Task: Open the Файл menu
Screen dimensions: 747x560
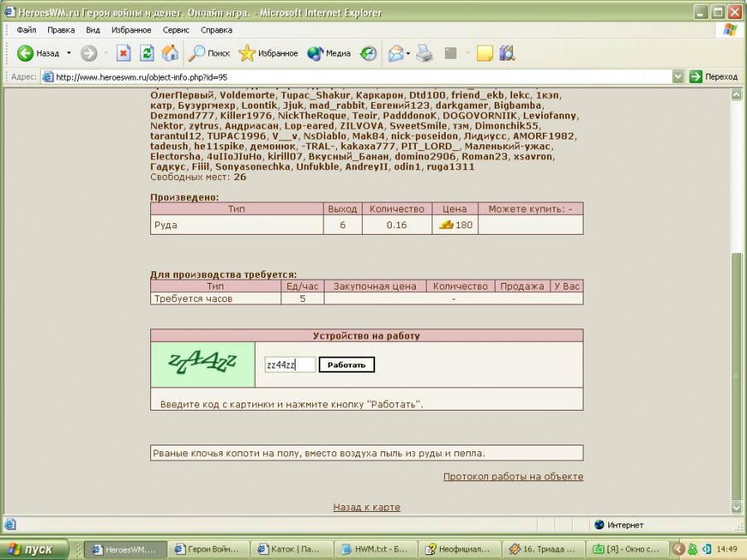Action: point(26,30)
